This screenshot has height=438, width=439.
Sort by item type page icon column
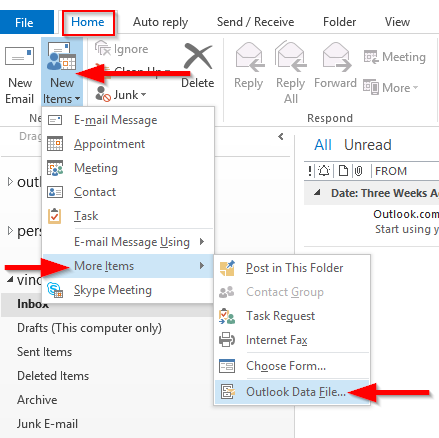(343, 171)
